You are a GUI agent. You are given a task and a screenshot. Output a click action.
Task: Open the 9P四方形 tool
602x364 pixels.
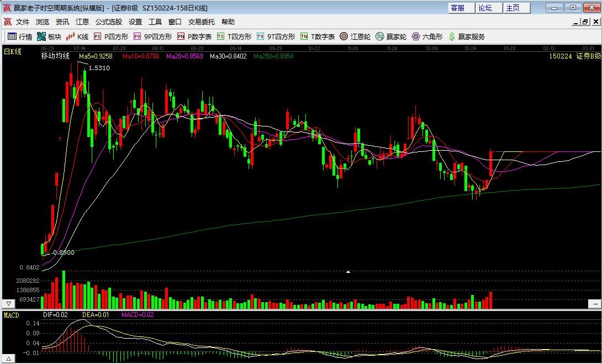tap(153, 36)
